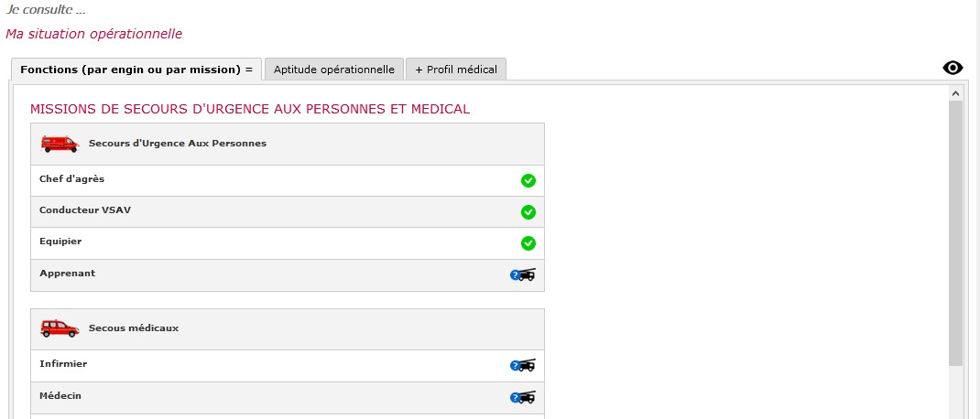The image size is (980, 419).
Task: Click the Ma situation opérationnelle heading link
Action: coord(93,34)
